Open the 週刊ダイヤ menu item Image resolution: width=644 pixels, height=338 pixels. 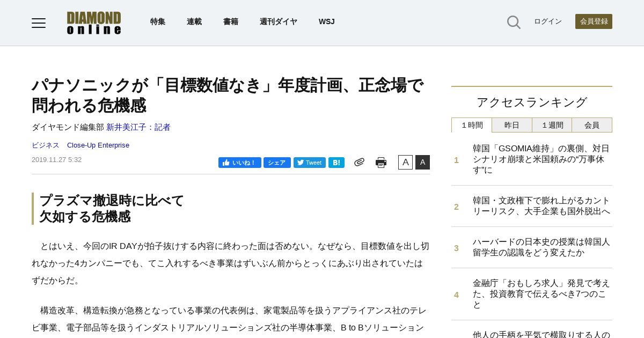click(279, 21)
